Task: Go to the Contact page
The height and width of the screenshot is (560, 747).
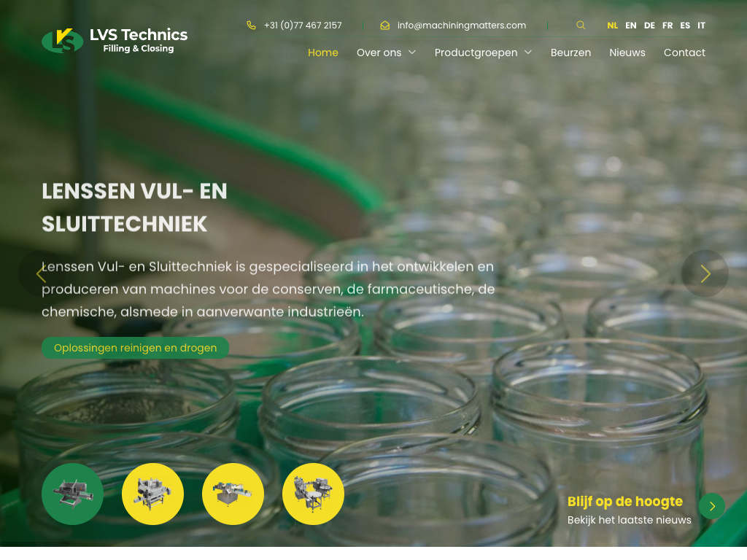Action: pos(684,52)
